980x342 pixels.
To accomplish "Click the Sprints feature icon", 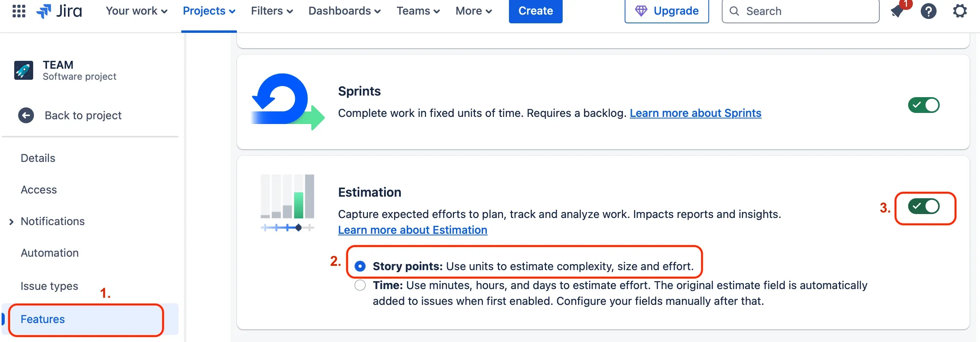I will click(287, 102).
